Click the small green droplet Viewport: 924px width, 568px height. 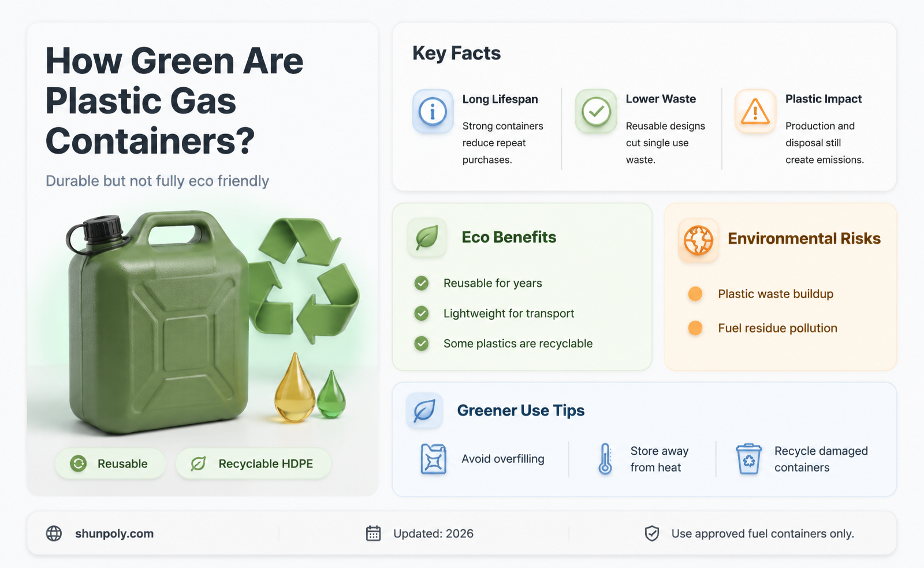click(x=331, y=395)
